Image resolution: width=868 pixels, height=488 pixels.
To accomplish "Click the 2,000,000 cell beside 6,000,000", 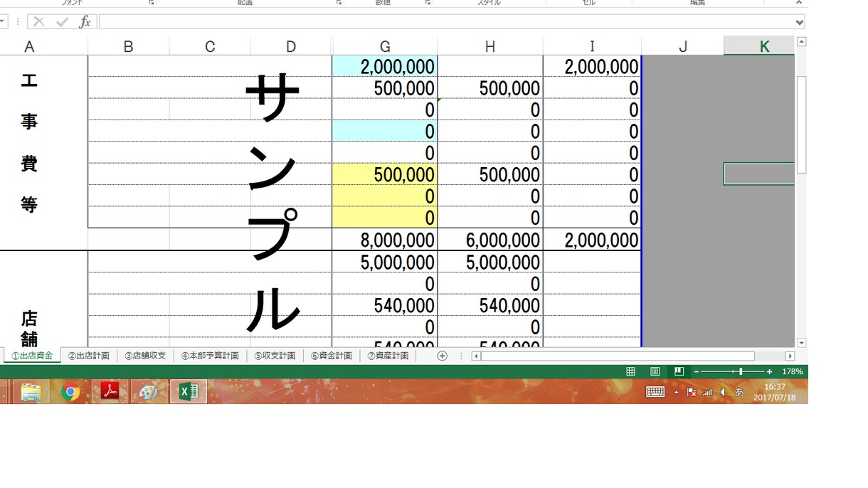I will pyautogui.click(x=592, y=240).
